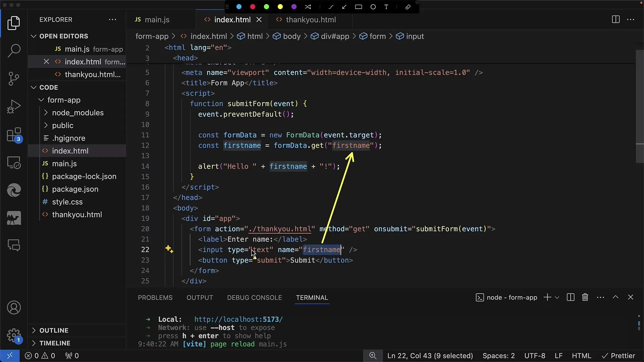Click the Split Editor button top-right
This screenshot has width=644, height=362.
[616, 19]
